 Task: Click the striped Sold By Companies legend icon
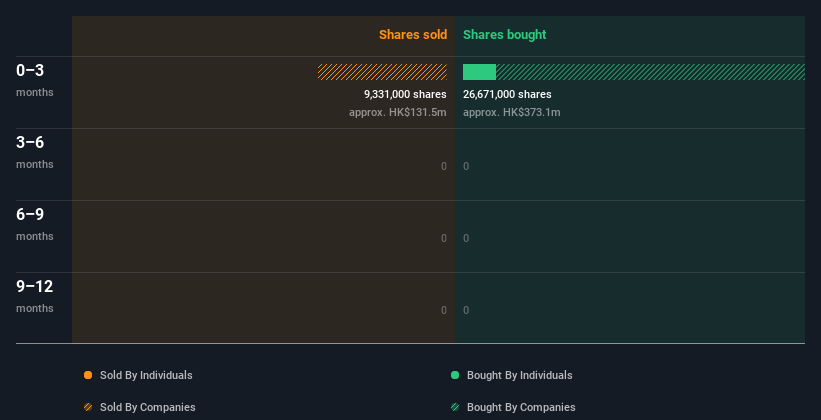coord(88,407)
